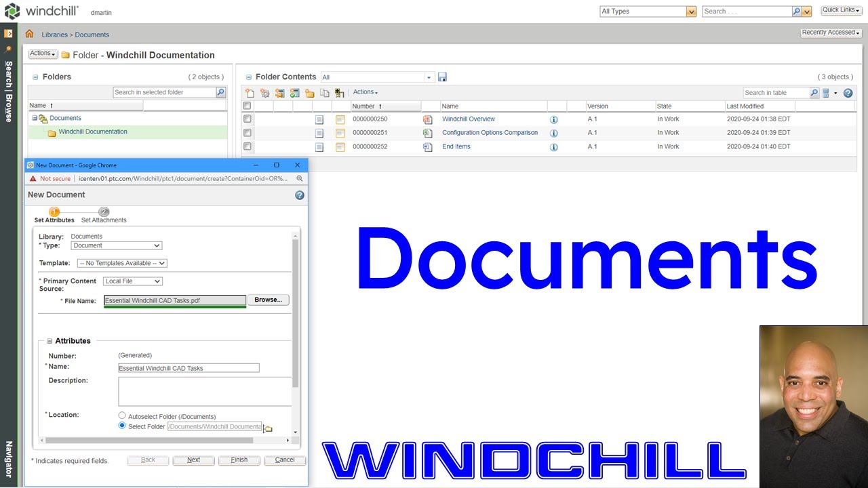The image size is (868, 488).
Task: Check the row for Configuration Options Comparison
Action: point(248,133)
